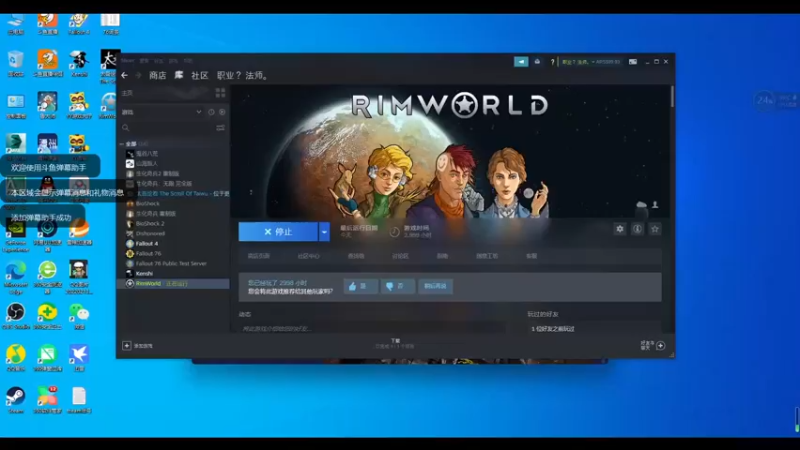
Task: Switch to 商店 store tab
Action: pyautogui.click(x=158, y=76)
